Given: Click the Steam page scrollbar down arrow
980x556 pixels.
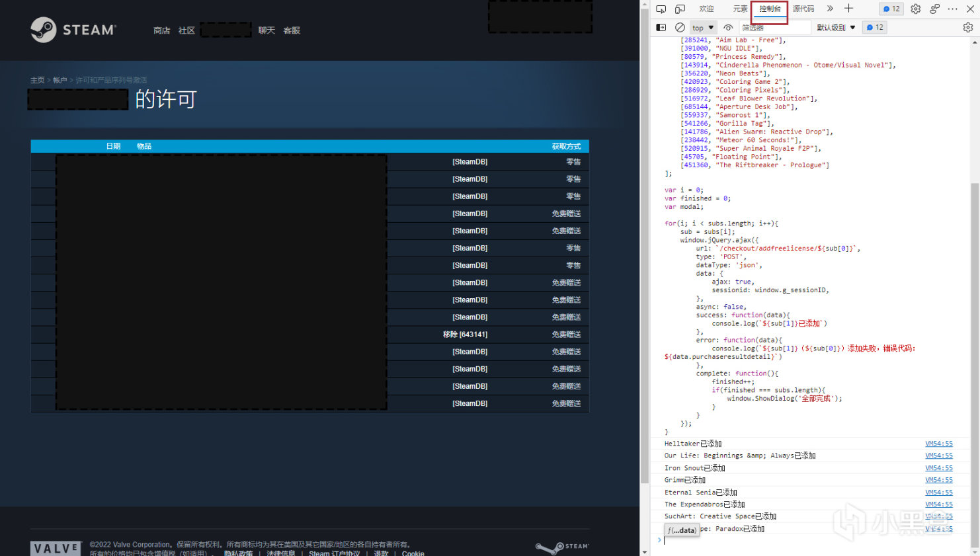Looking at the screenshot, I should [x=645, y=551].
